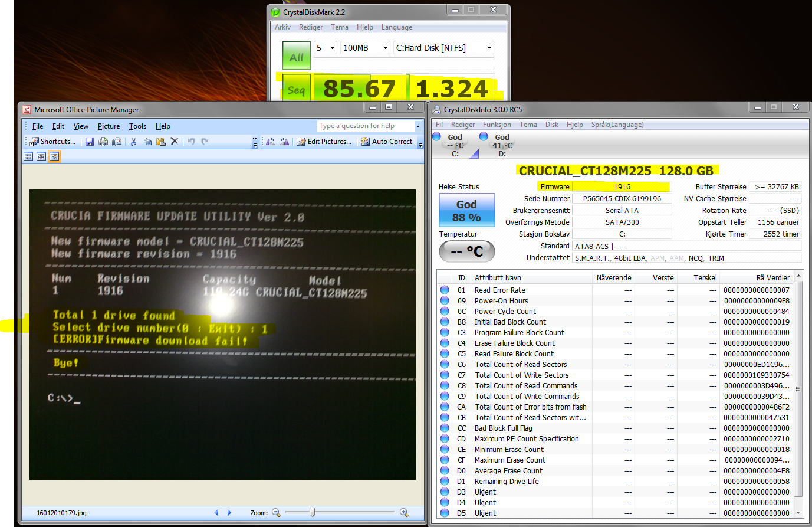Click the Auto Correct button
This screenshot has width=812, height=527.
(x=386, y=142)
